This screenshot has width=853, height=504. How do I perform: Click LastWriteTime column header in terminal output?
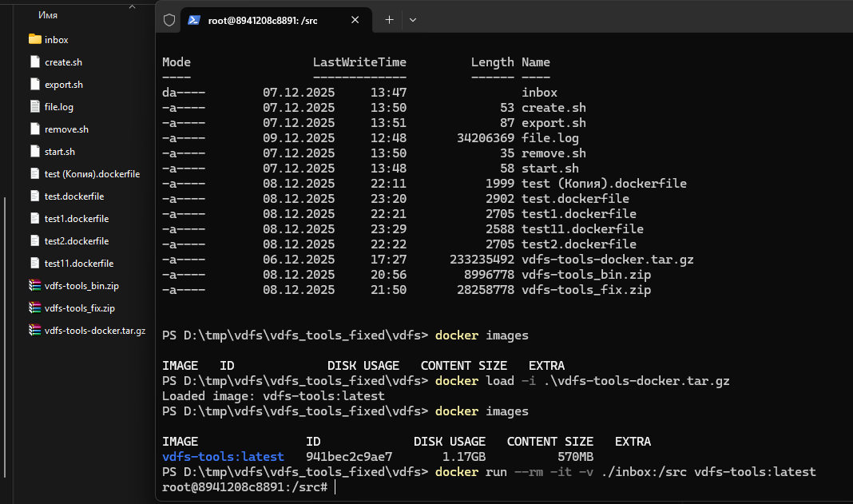coord(359,62)
